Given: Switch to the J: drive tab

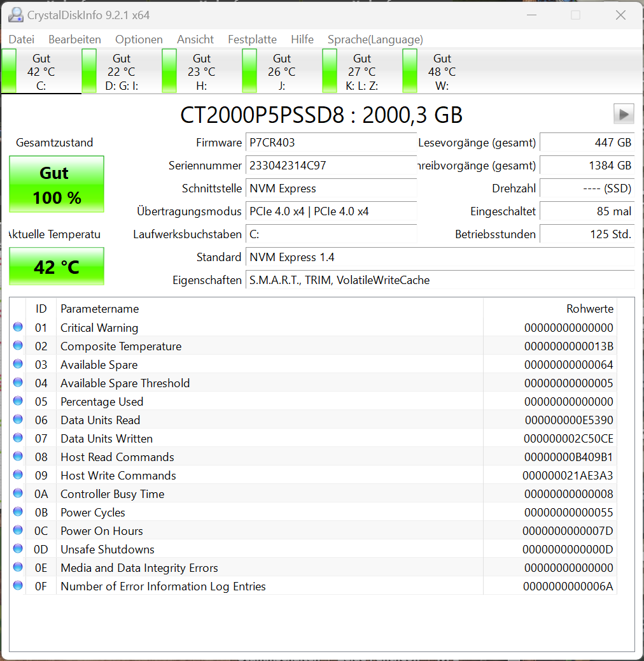Looking at the screenshot, I should click(281, 71).
